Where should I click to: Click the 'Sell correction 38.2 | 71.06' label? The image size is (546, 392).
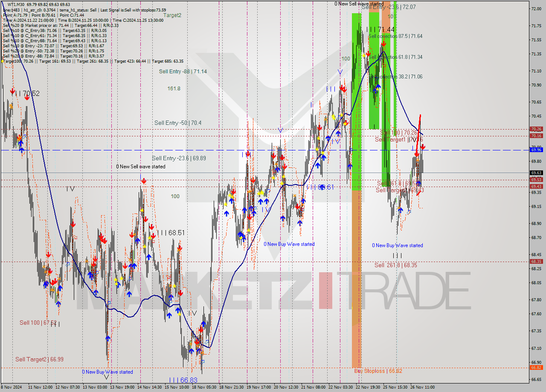click(395, 77)
